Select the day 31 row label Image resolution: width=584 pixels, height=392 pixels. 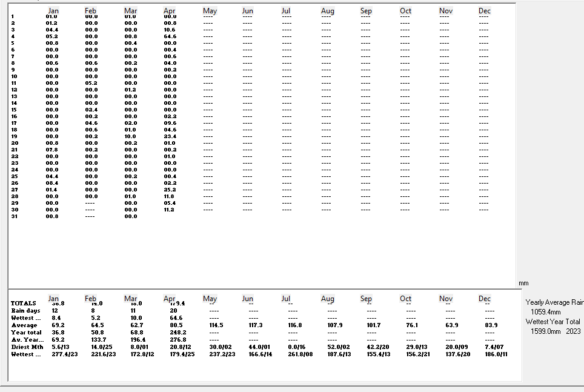(x=14, y=216)
